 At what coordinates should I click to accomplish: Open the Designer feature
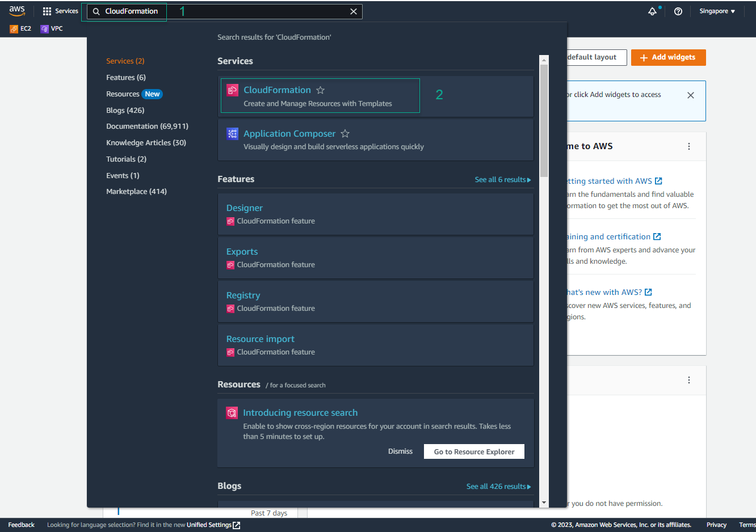coord(245,208)
